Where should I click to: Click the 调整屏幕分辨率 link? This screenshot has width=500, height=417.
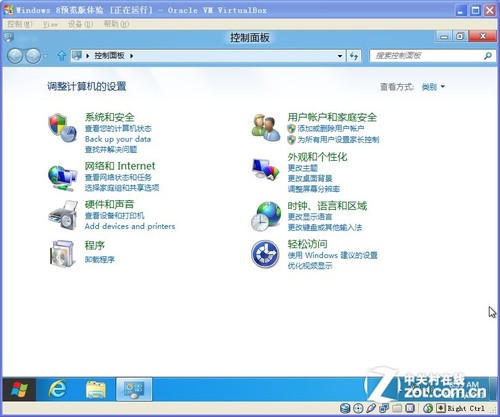[x=314, y=189]
